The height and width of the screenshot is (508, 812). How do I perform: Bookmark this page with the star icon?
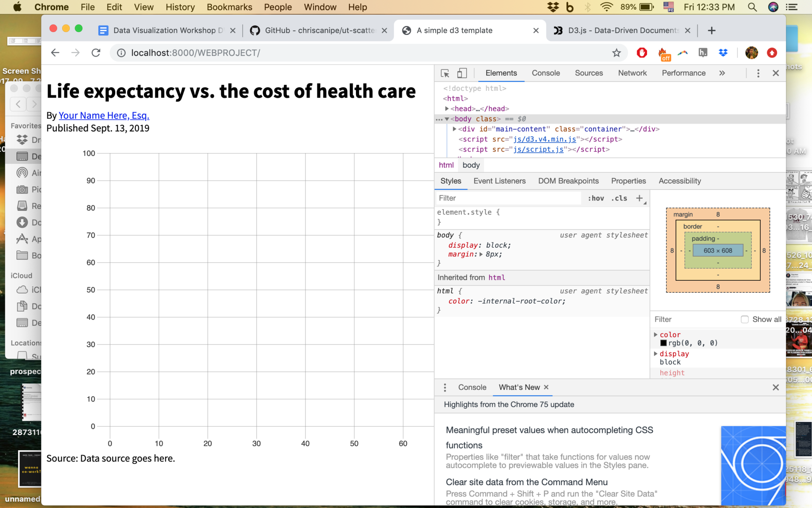click(617, 53)
